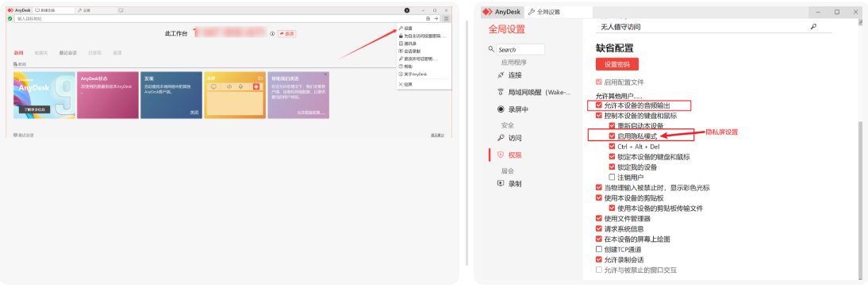Open the 无人值守访问 profile row
This screenshot has height=295, width=868.
click(x=713, y=26)
